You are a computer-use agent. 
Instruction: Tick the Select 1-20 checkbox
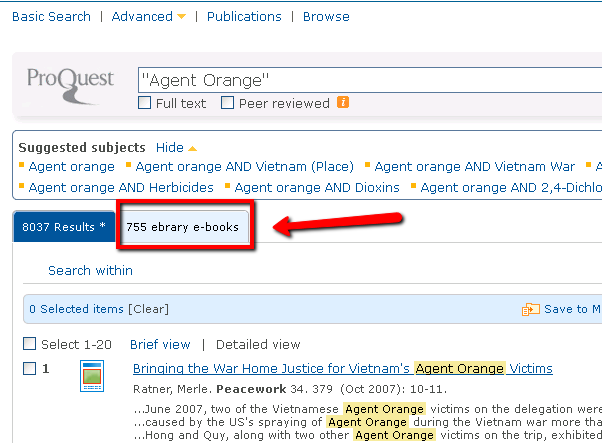tap(30, 344)
